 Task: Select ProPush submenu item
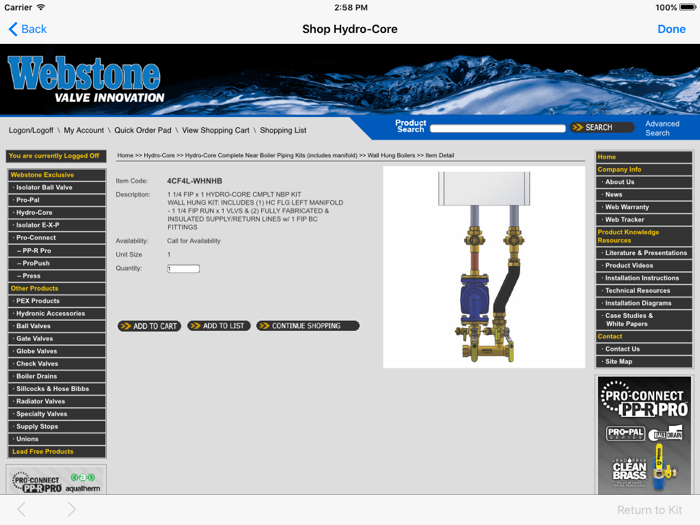pyautogui.click(x=57, y=263)
